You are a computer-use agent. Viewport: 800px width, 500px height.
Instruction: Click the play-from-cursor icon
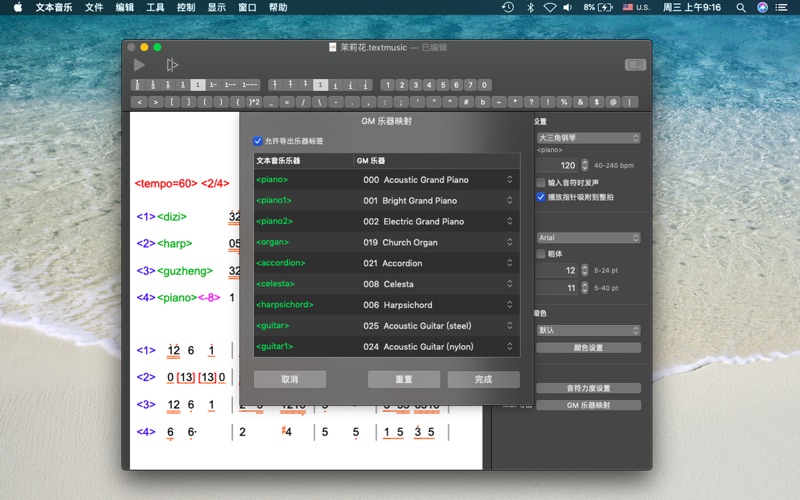[172, 65]
